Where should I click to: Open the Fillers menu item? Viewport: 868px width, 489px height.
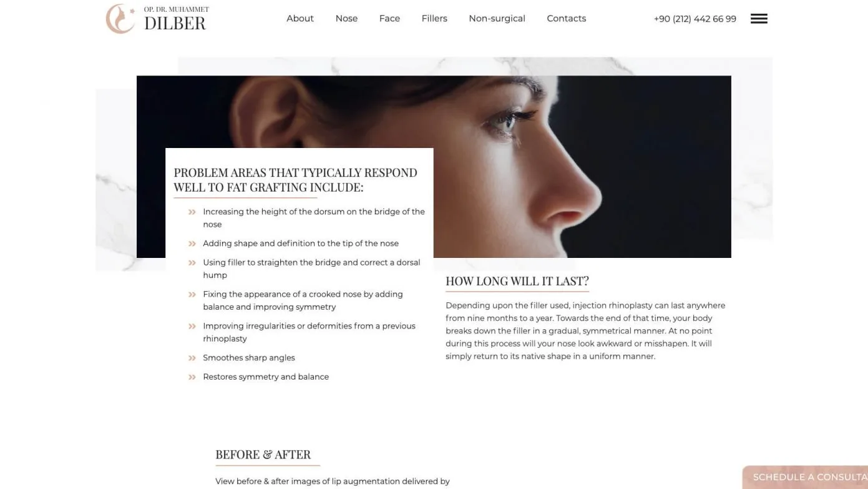pyautogui.click(x=434, y=19)
